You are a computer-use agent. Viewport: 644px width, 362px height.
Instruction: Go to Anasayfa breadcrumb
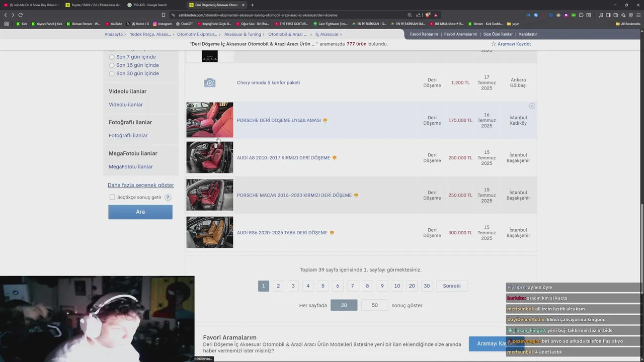(113, 34)
